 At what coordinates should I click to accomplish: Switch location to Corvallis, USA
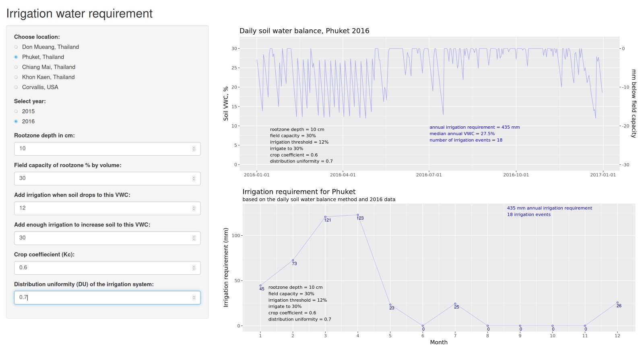16,87
